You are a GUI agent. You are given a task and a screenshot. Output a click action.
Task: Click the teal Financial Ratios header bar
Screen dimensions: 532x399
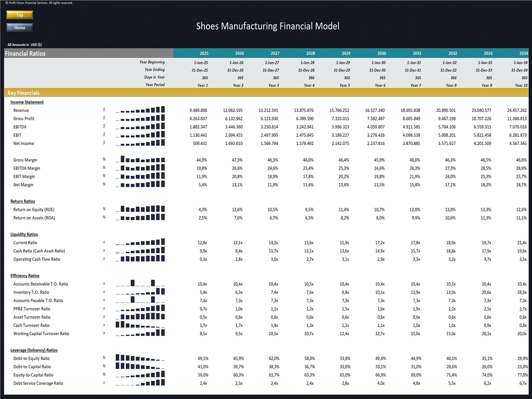(x=25, y=53)
